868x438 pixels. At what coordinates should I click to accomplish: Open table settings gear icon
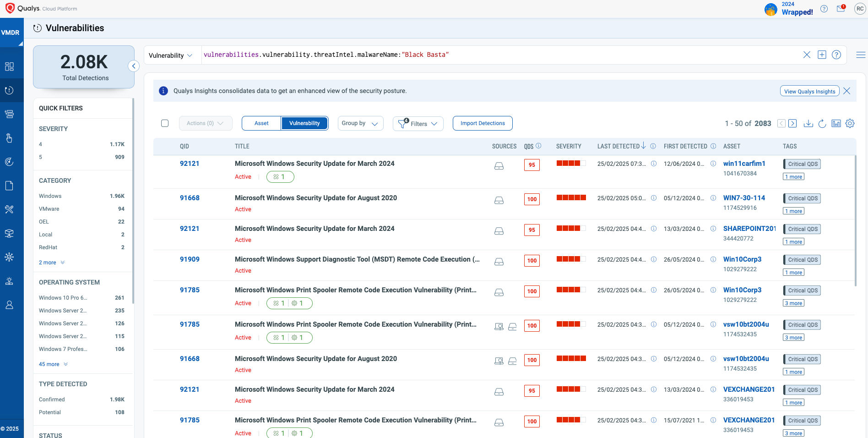click(850, 123)
